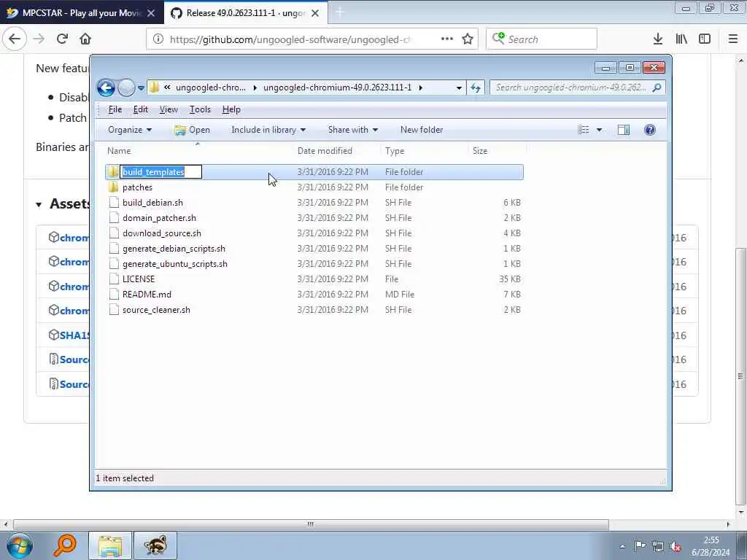Click the folder icon in Explorer's address bar
Screen dimensions: 747x560
[155, 87]
